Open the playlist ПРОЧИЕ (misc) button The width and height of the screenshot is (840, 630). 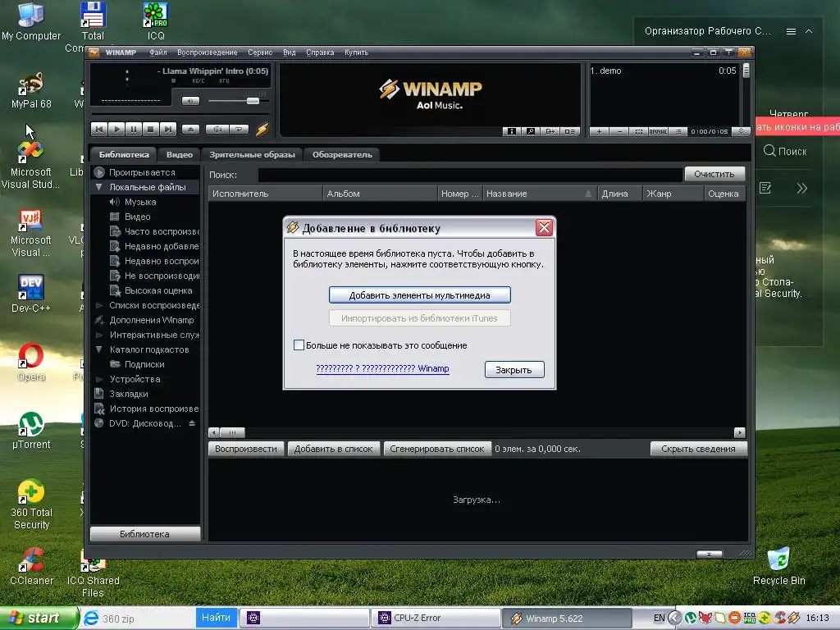pos(658,131)
